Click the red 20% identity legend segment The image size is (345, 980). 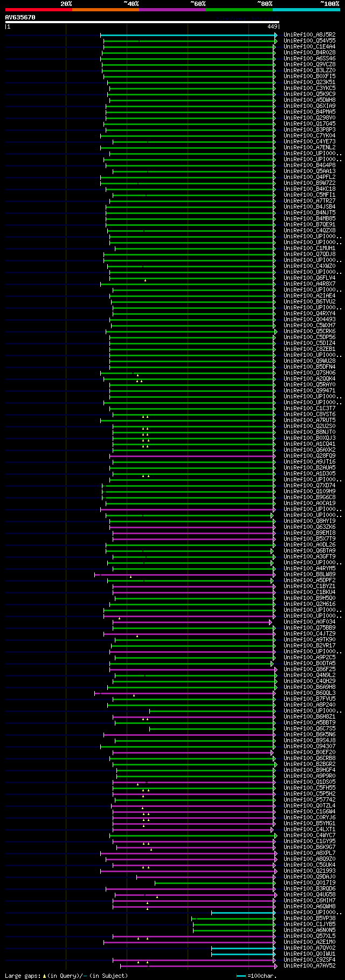coord(39,10)
